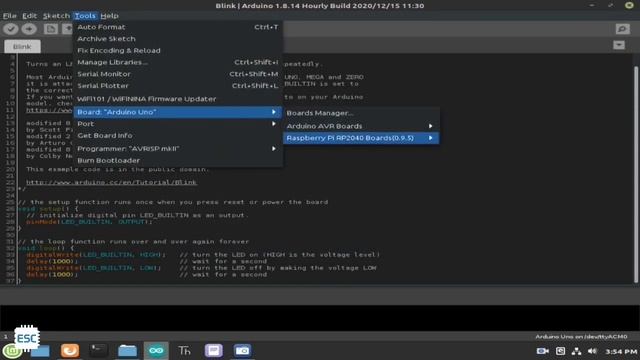This screenshot has width=640, height=360.
Task: Open the arduino.cc Tutorial Blink link
Action: coord(111,182)
